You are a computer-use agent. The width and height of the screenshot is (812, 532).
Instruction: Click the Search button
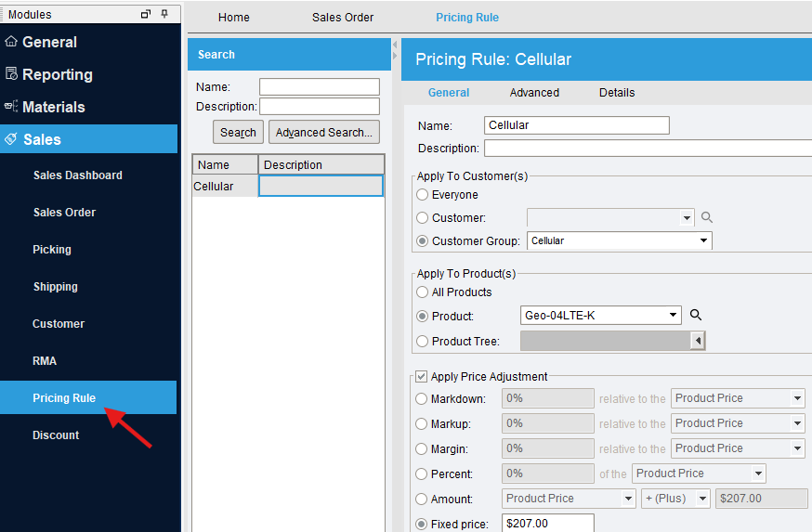pyautogui.click(x=238, y=132)
